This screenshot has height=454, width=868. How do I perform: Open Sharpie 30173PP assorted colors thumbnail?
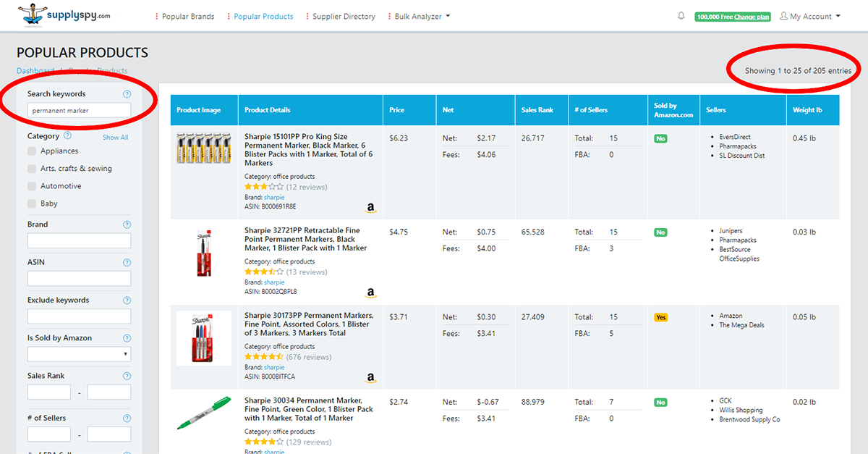[204, 338]
